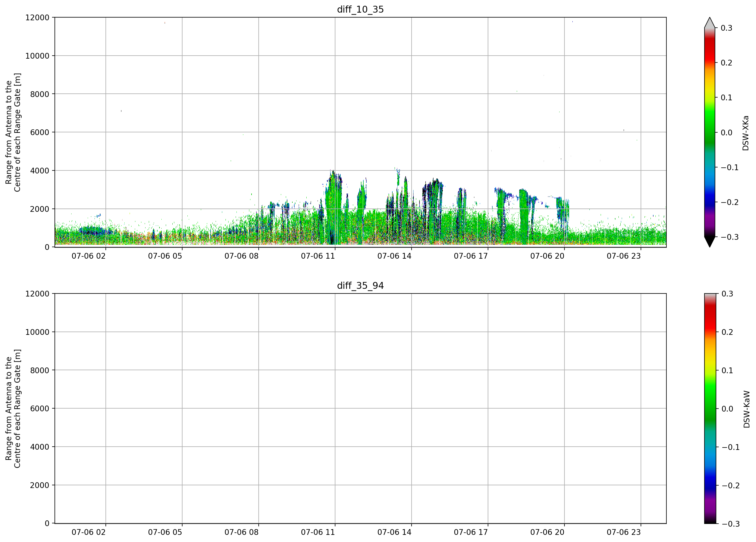Click the black downward arrow below the DSW-XKa colorbar

point(710,242)
